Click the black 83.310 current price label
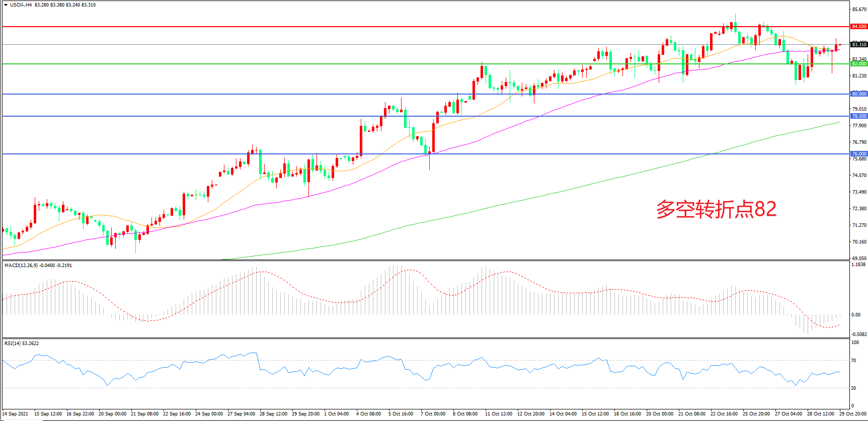Screen dimensions: 868x421 pyautogui.click(x=859, y=45)
